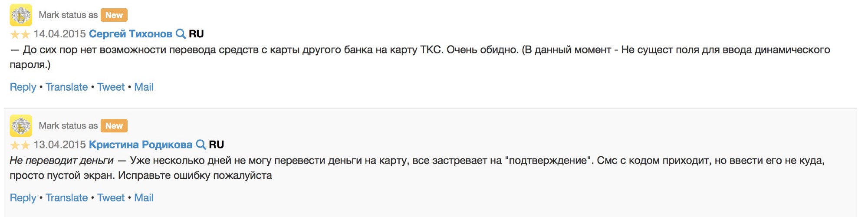The image size is (868, 217).
Task: Click the search magnifier next to Сергей Тихонов
Action: 181,34
